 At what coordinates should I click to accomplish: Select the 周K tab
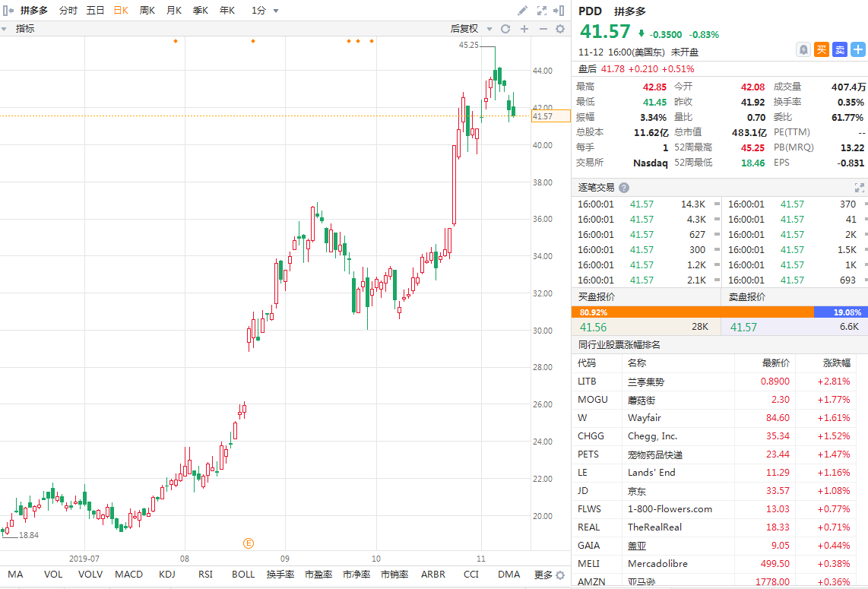click(147, 11)
